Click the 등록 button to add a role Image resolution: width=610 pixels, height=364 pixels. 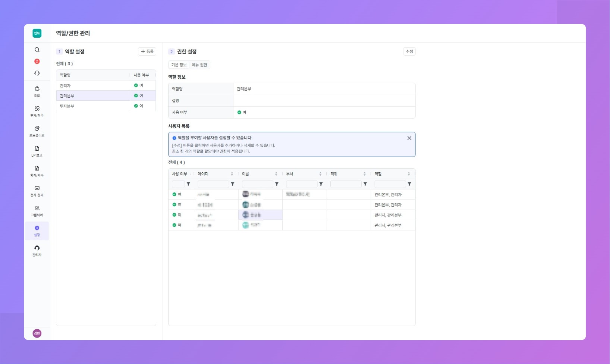point(147,51)
